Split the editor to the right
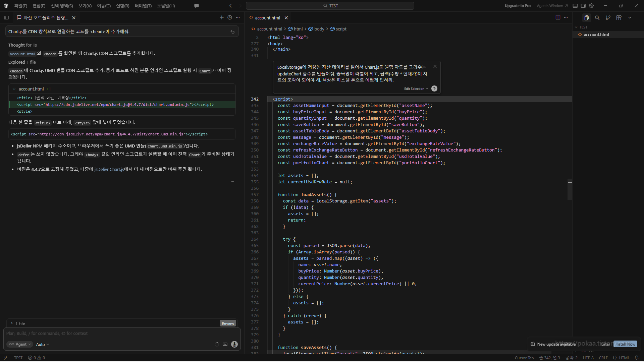The height and width of the screenshot is (362, 644). click(558, 17)
